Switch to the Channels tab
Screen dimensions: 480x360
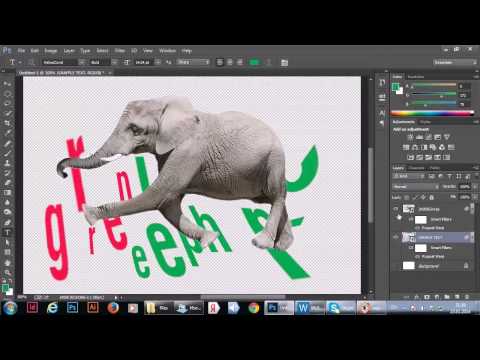(x=417, y=168)
